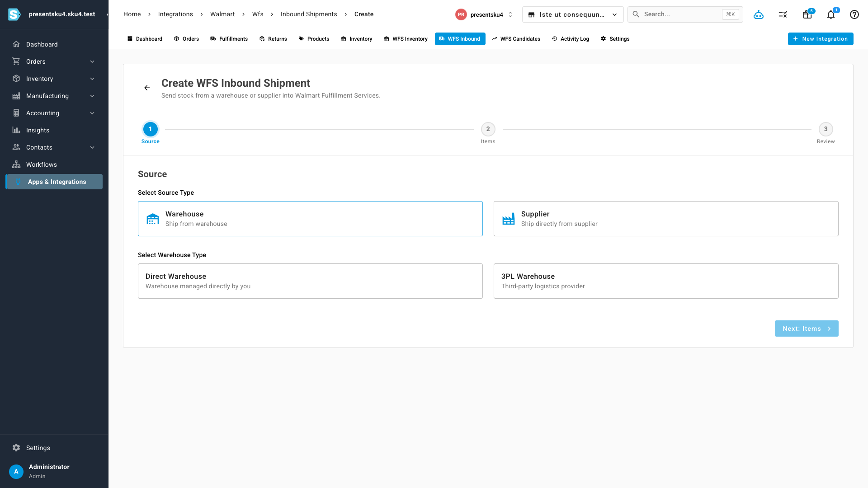
Task: Go to Integrations breadcrumb
Action: tap(175, 14)
